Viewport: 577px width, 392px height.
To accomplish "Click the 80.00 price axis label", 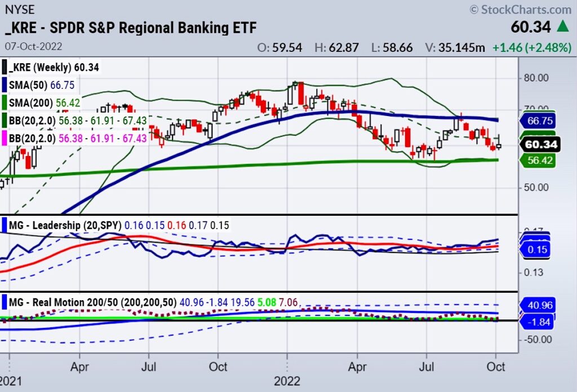I will [536, 78].
